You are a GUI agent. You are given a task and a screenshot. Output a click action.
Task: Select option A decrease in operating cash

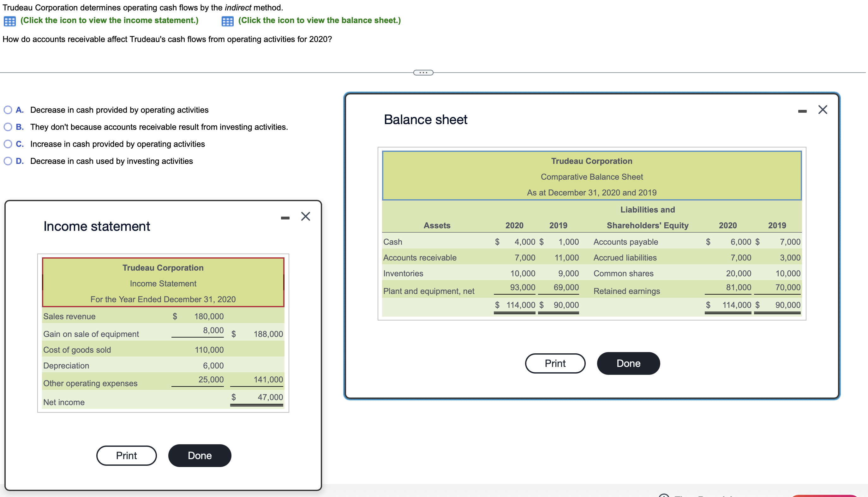pos(8,110)
